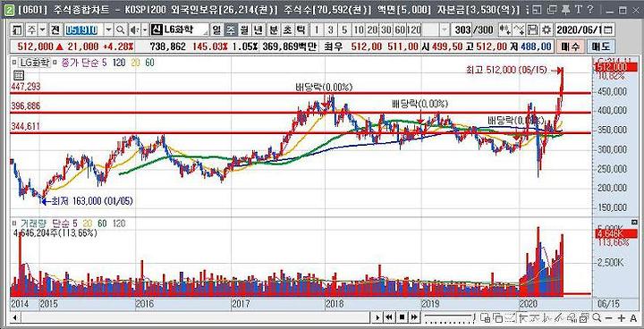Select interval 120 button
644x329 pixels.
[x=414, y=30]
